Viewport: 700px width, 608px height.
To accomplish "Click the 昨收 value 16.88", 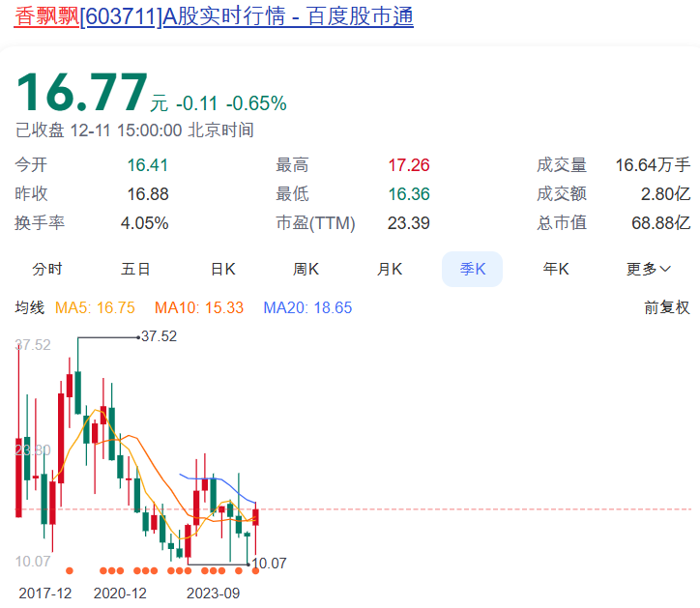I will (148, 194).
